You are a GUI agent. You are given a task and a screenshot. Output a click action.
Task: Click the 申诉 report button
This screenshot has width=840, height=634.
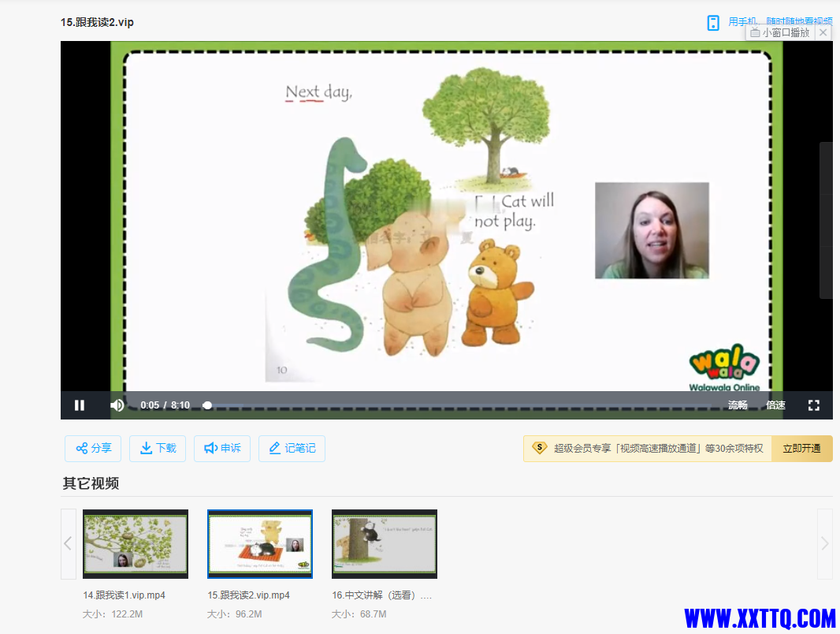tap(222, 448)
